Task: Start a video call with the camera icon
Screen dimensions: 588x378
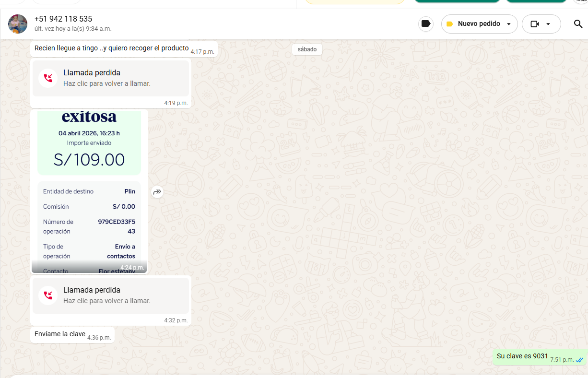Action: (535, 24)
